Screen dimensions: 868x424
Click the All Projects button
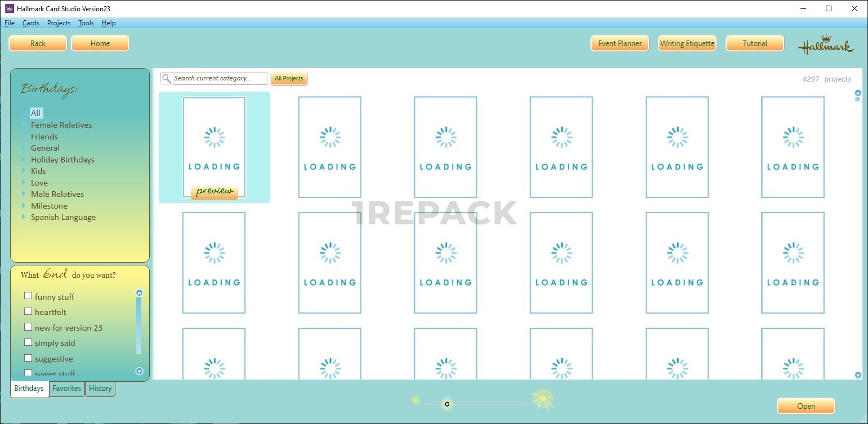tap(289, 79)
